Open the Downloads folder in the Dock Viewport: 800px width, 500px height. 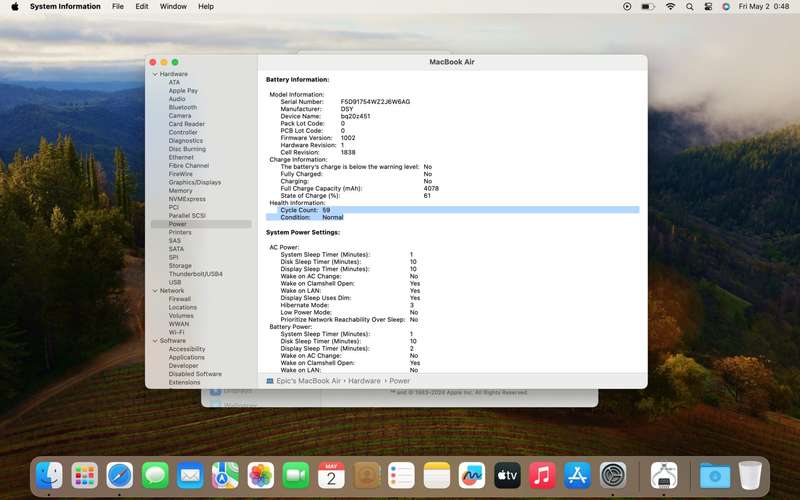(715, 476)
